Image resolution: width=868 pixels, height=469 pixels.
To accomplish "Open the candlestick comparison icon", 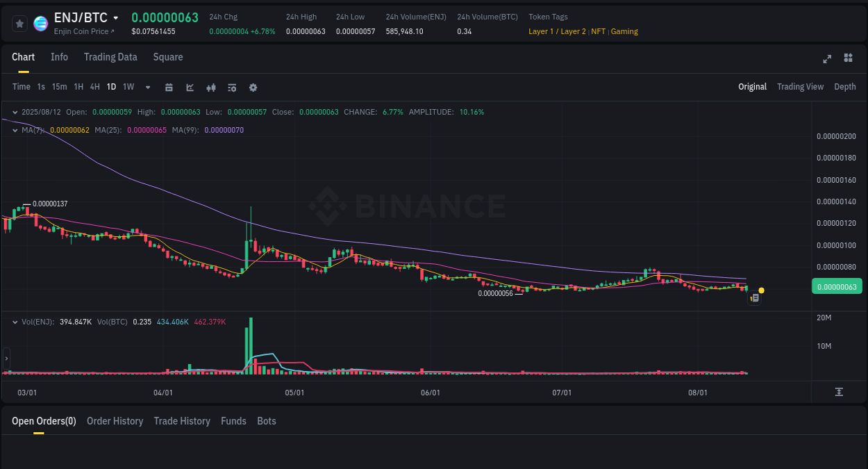I will pos(210,87).
